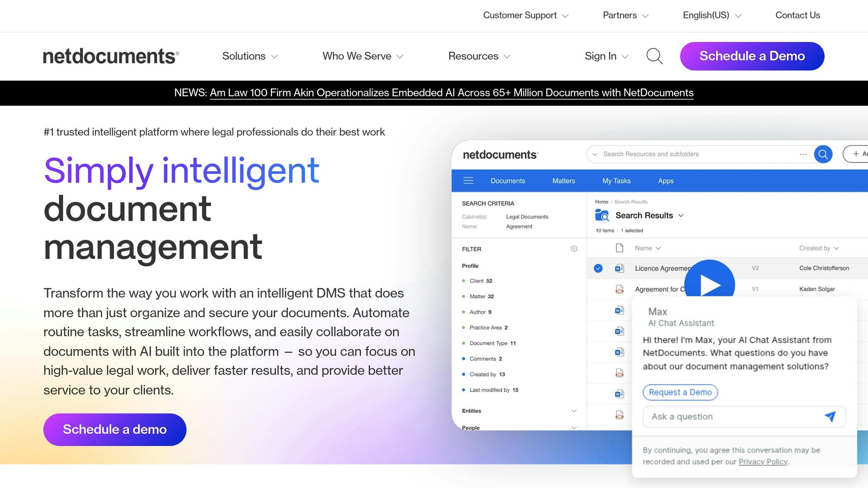Send the chat question with the paper plane icon

click(830, 416)
